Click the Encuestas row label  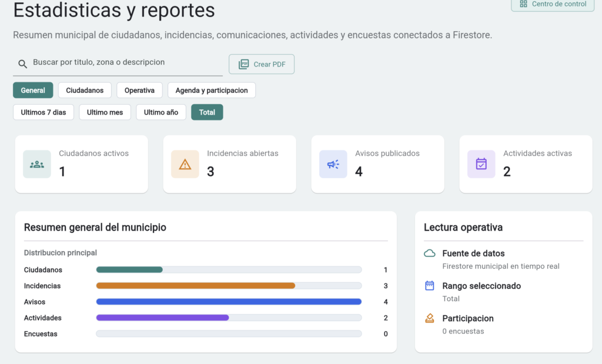pyautogui.click(x=41, y=333)
